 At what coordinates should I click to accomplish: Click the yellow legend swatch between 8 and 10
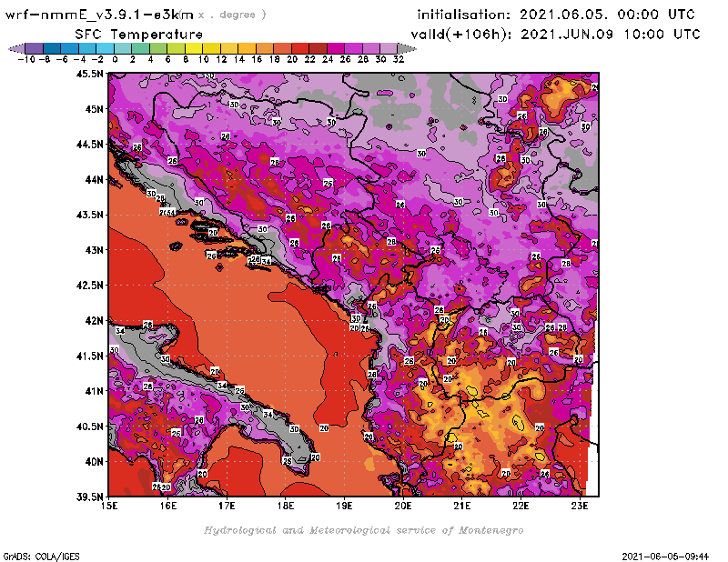[194, 48]
